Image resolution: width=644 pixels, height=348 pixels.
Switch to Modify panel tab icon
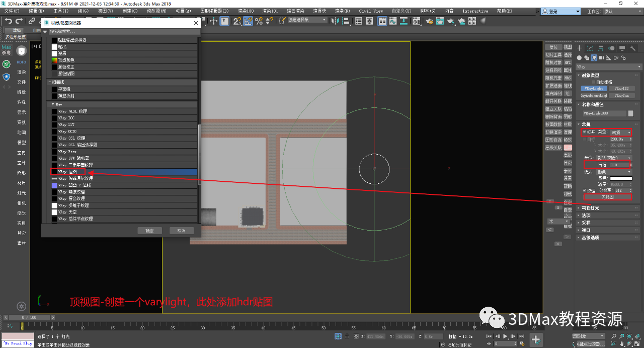point(589,48)
